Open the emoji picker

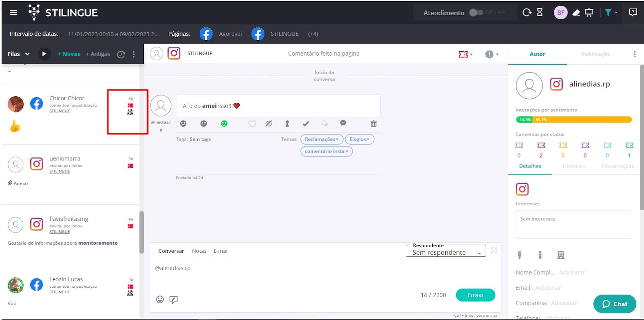point(160,299)
